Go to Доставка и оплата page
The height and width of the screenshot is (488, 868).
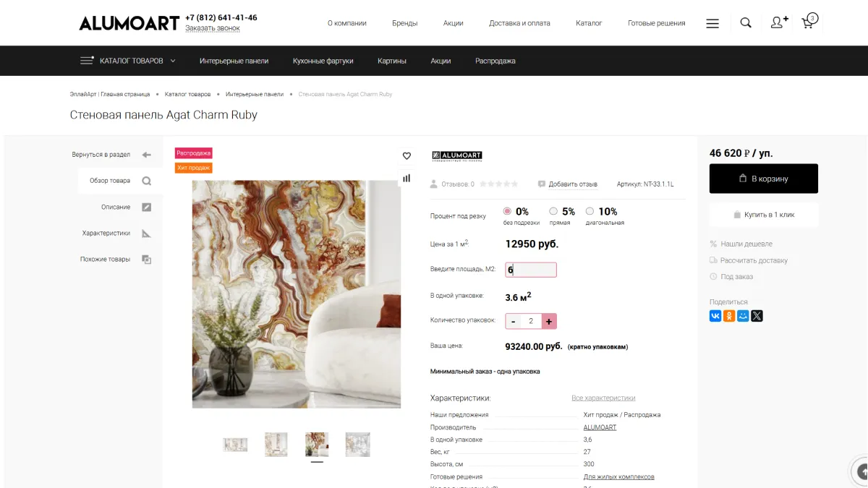519,23
